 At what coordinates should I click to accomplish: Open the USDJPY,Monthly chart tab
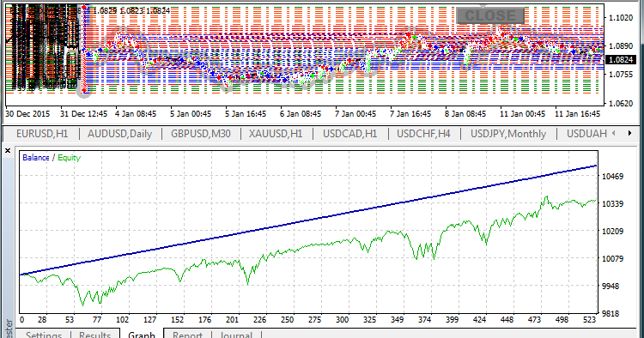pyautogui.click(x=508, y=134)
